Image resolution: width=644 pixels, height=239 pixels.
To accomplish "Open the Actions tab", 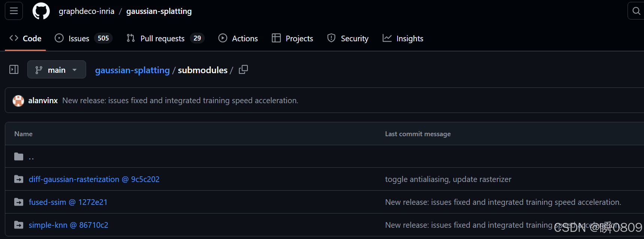I will tap(238, 38).
